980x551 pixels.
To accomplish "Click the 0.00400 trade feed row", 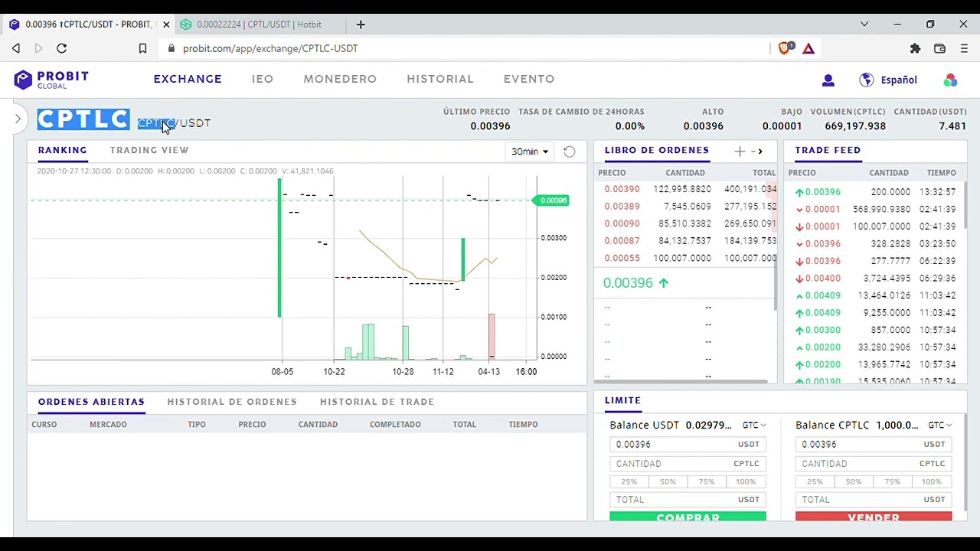I will click(x=875, y=279).
